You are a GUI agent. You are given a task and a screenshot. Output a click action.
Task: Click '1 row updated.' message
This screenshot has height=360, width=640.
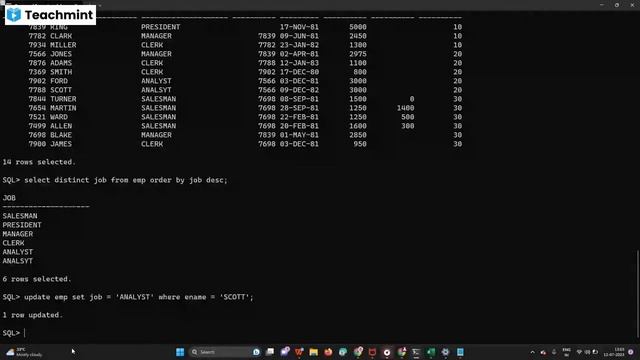(32, 315)
